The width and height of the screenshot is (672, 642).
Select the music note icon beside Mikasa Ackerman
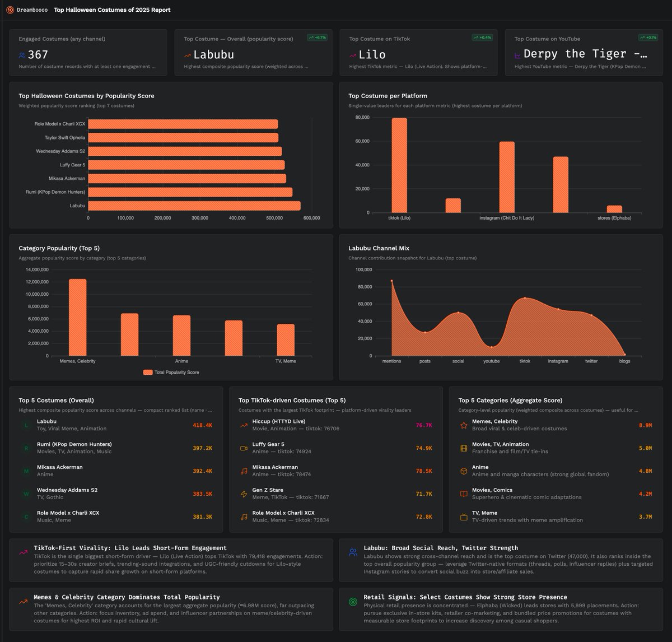tap(242, 471)
